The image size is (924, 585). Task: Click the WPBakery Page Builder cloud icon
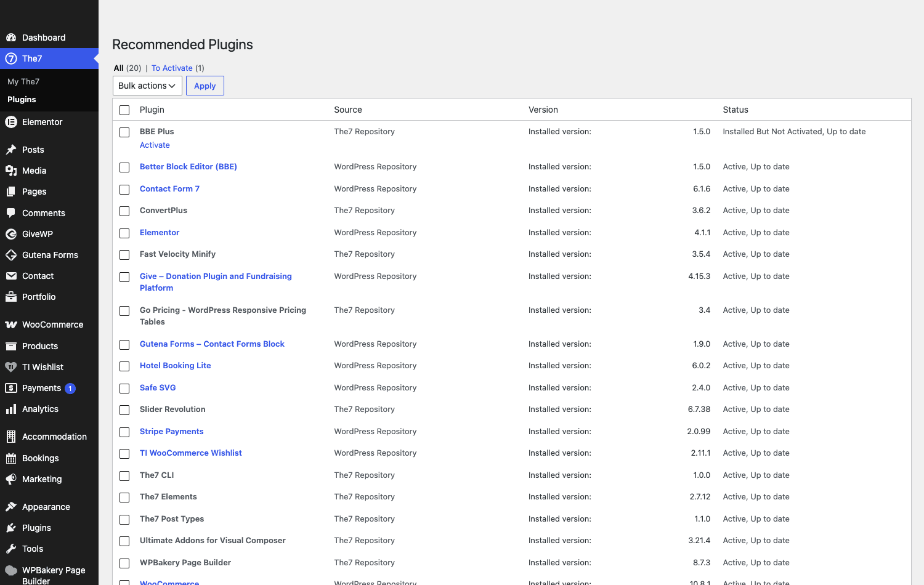click(x=11, y=570)
